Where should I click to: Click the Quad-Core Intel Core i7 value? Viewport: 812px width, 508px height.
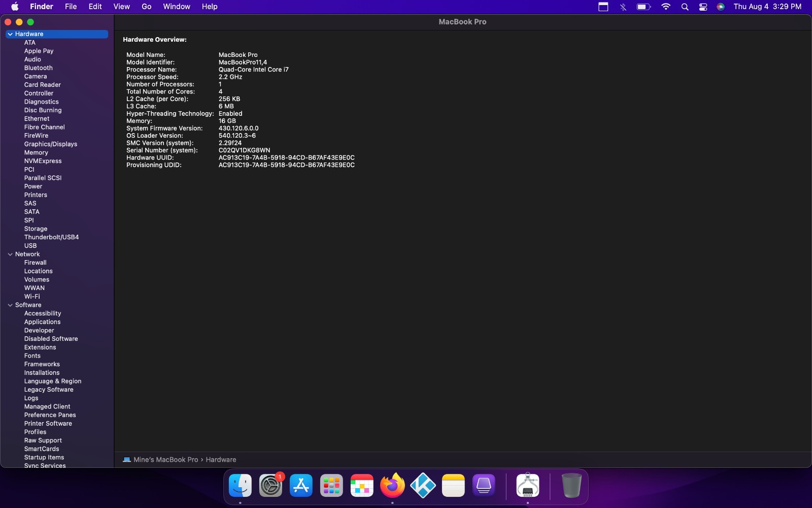click(253, 70)
